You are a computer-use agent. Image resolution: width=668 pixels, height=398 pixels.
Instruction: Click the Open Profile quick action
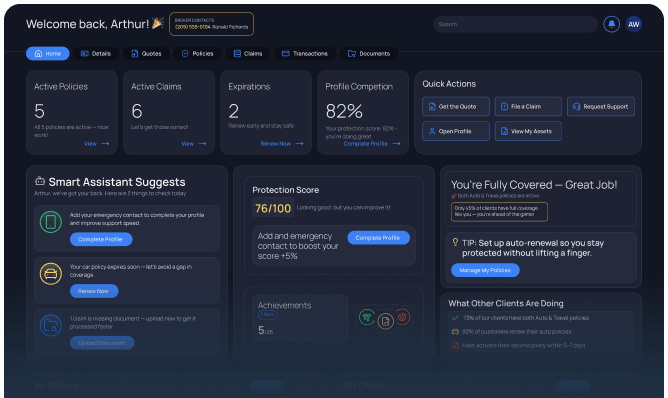tap(456, 131)
